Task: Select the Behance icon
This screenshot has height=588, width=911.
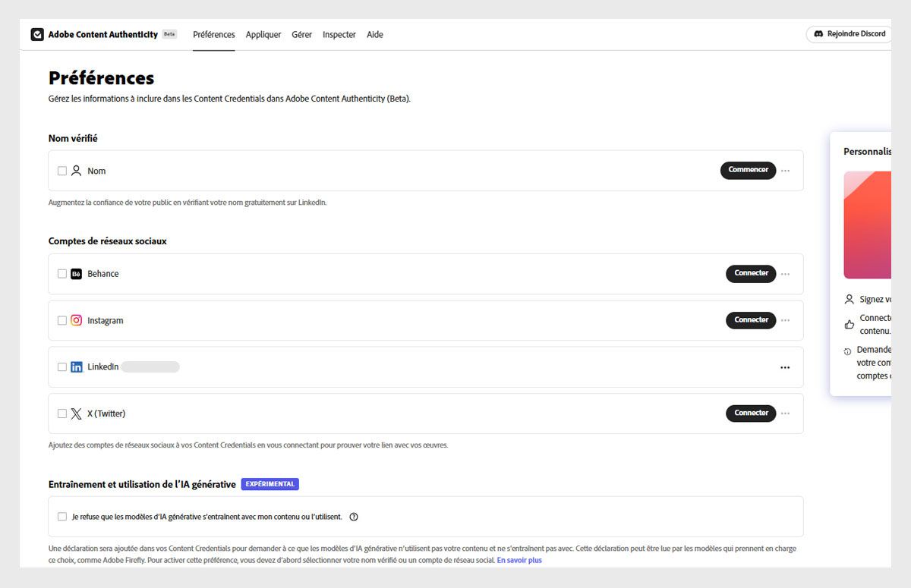Action: coord(77,273)
